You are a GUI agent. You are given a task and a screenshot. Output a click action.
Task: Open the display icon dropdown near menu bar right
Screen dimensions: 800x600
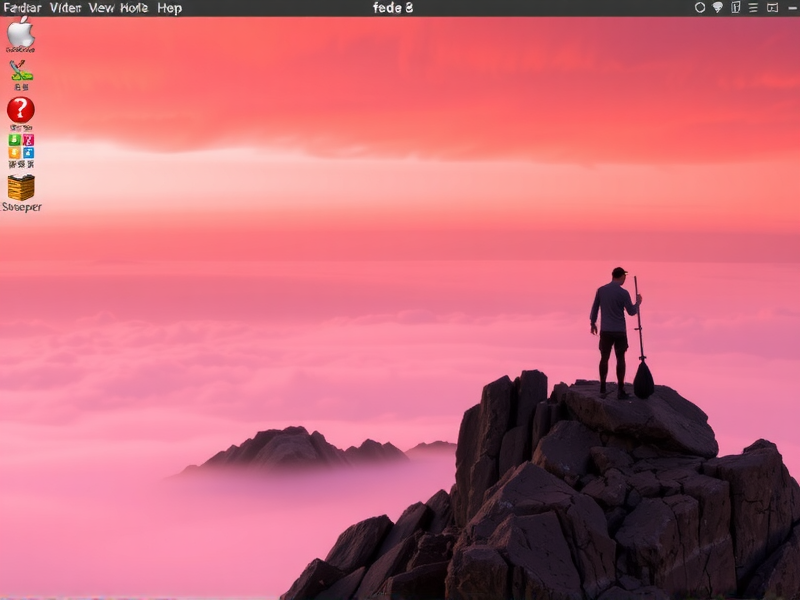click(x=772, y=7)
